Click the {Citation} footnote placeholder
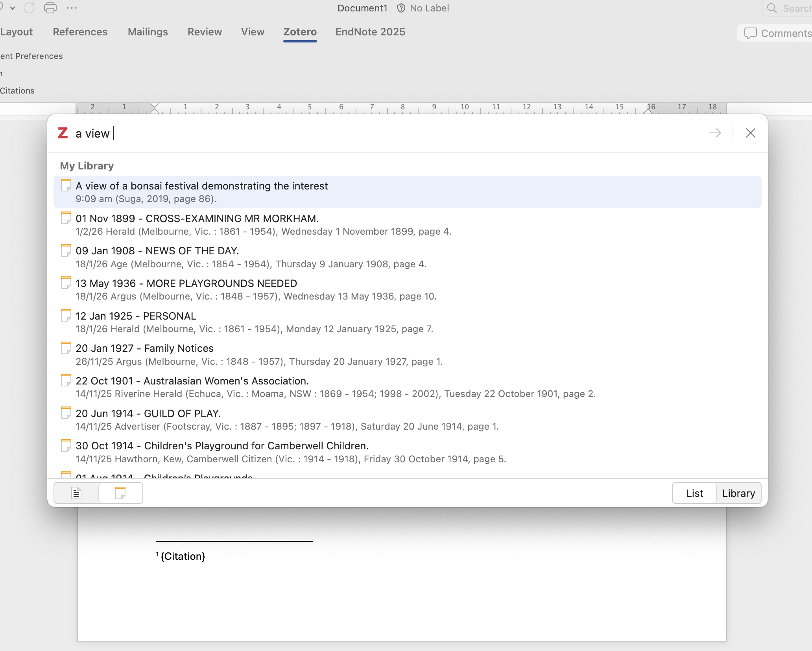 183,556
